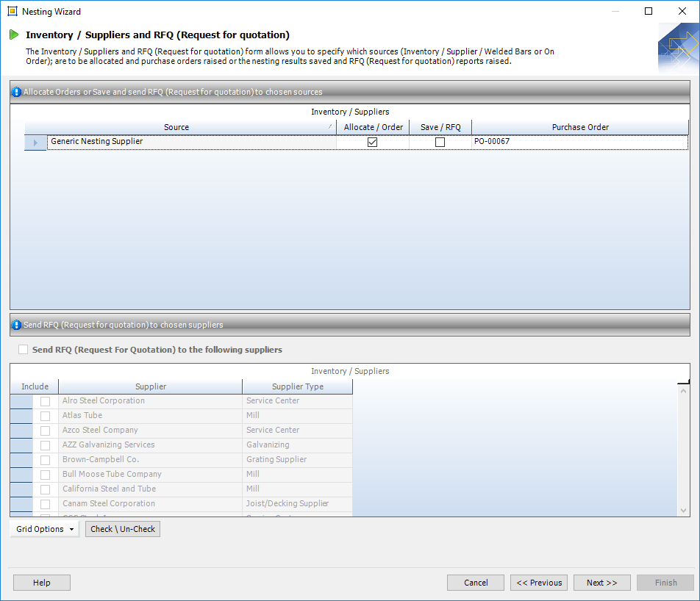The width and height of the screenshot is (700, 601).
Task: Enable Send RFQ to the following suppliers
Action: [x=24, y=350]
